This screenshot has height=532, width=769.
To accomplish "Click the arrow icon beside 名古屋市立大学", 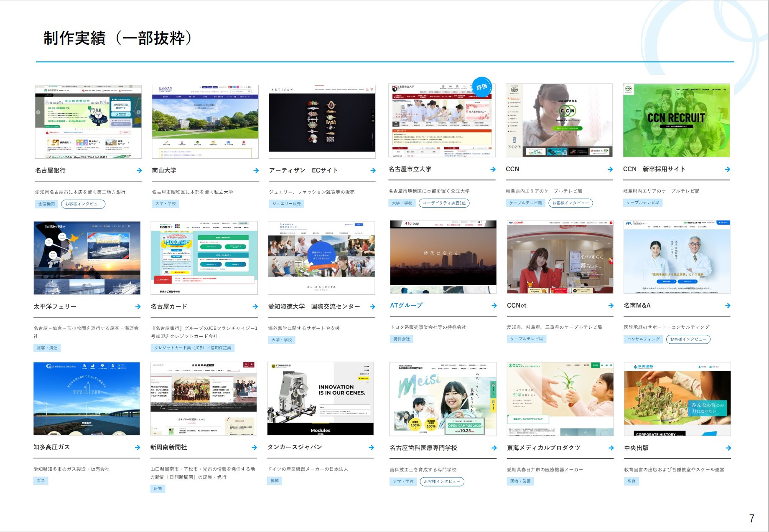I will coord(493,169).
